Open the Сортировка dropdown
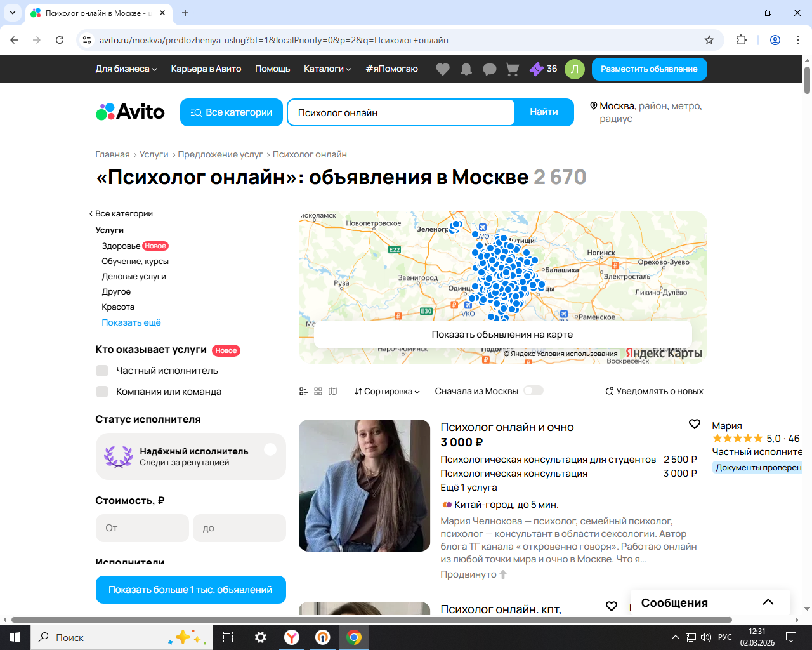Image resolution: width=812 pixels, height=650 pixels. click(x=387, y=392)
